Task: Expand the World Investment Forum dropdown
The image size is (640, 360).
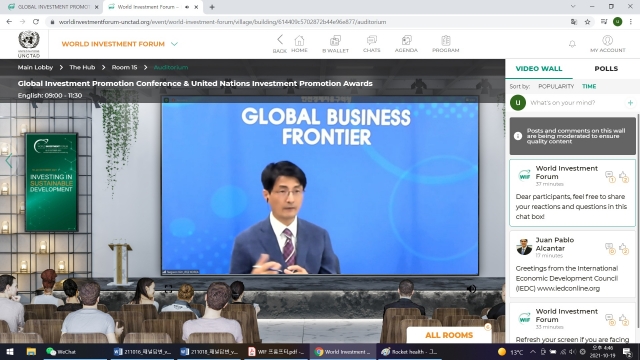Action: tap(174, 44)
